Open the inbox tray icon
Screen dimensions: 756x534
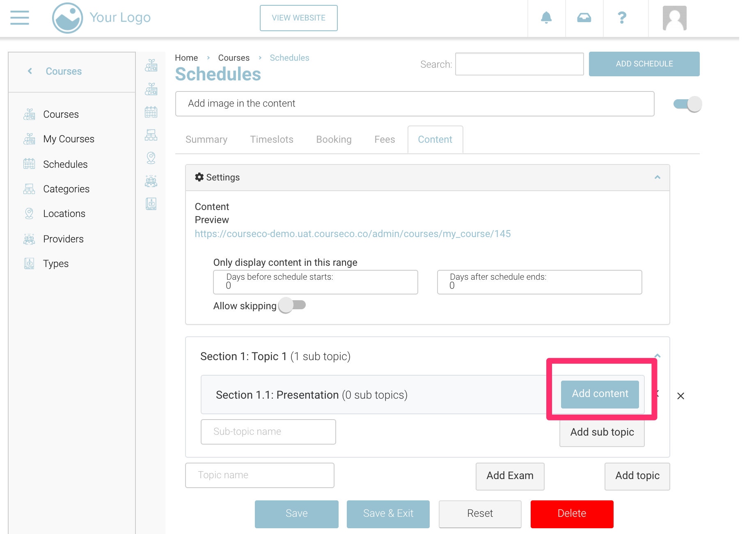(584, 18)
